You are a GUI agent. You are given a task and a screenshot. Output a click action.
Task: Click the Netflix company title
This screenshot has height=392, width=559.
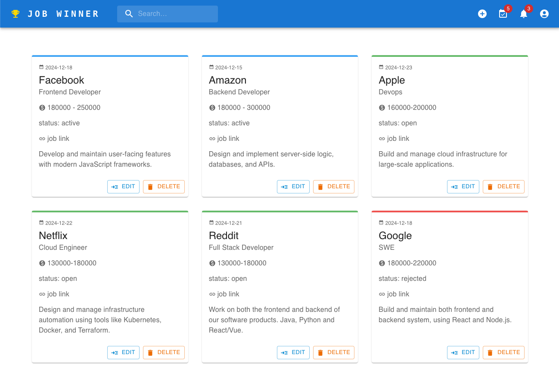pos(53,236)
